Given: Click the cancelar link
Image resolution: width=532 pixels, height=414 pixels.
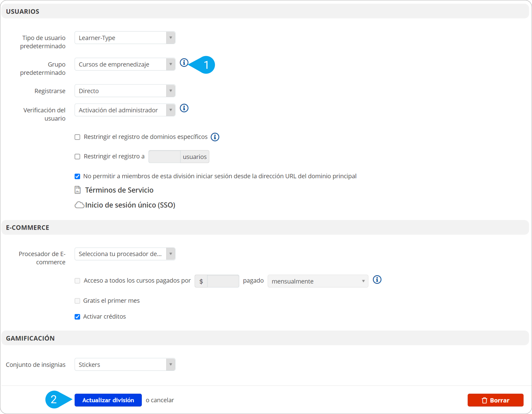Looking at the screenshot, I should (162, 400).
